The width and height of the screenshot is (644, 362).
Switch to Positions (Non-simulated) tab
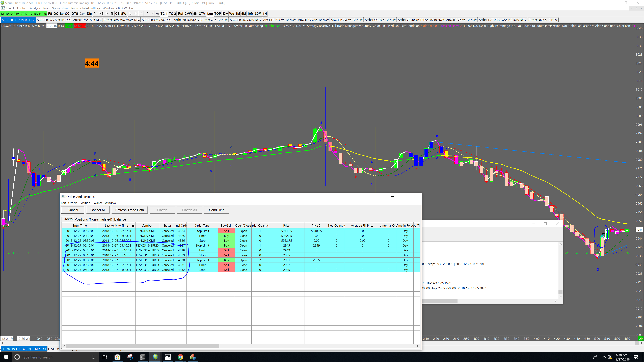[93, 219]
